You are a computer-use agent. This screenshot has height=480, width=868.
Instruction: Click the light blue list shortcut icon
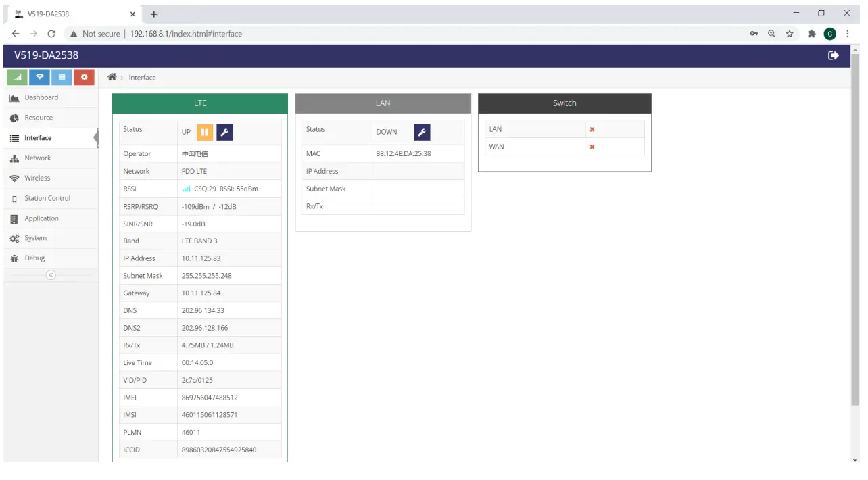[x=62, y=77]
